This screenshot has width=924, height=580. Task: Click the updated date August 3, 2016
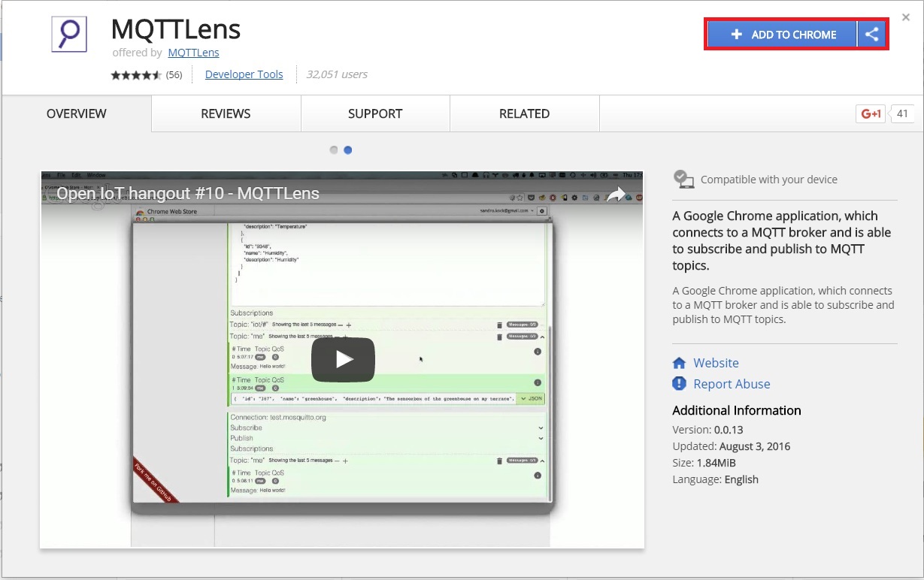[755, 446]
